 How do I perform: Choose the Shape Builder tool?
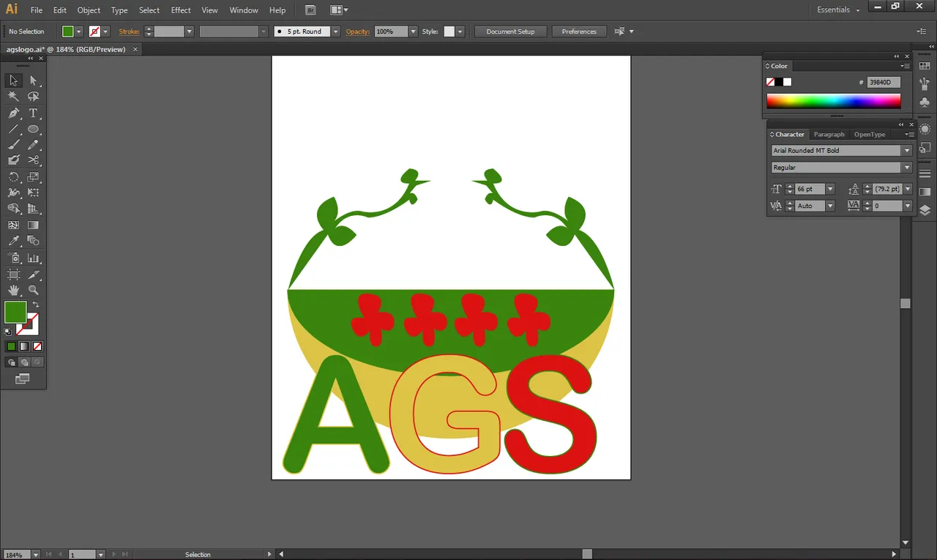13,209
